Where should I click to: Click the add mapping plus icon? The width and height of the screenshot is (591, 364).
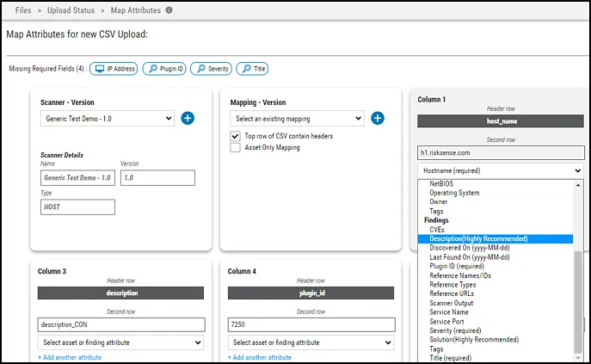point(378,118)
